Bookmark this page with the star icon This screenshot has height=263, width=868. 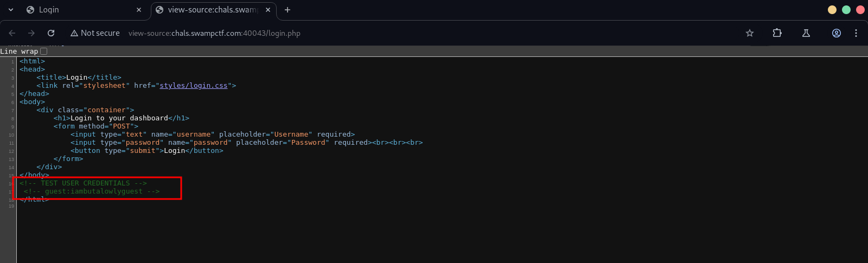750,33
